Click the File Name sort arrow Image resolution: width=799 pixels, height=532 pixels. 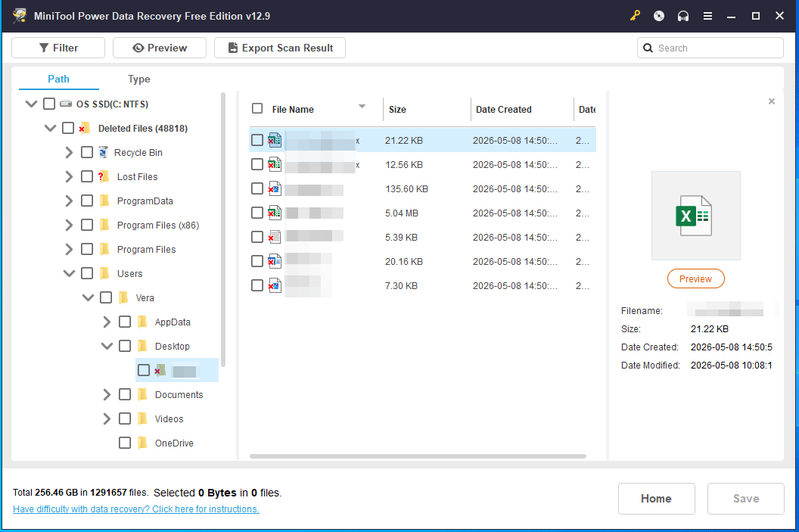[362, 107]
